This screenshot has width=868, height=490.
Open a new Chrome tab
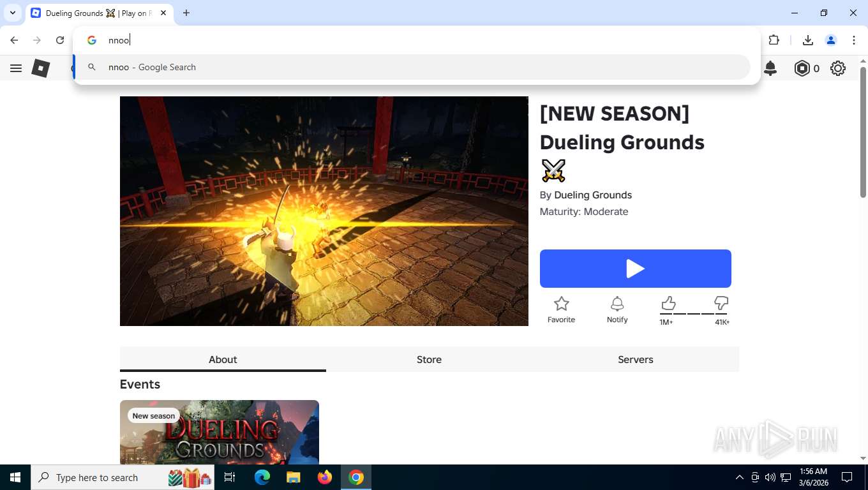[186, 13]
